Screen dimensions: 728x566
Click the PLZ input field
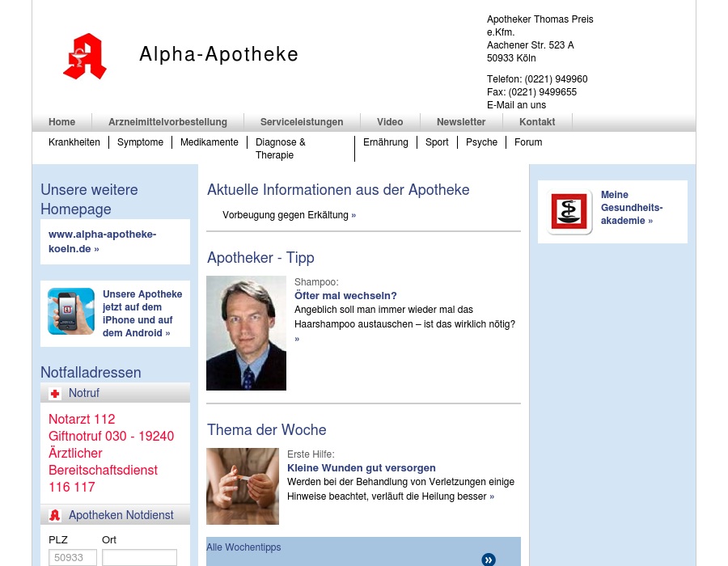(73, 558)
